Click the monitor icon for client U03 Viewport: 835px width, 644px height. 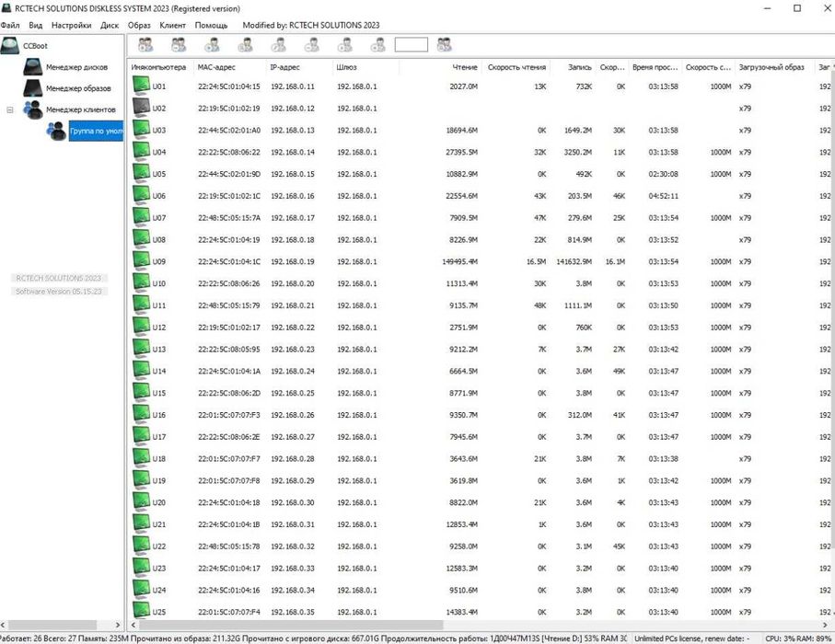(141, 129)
